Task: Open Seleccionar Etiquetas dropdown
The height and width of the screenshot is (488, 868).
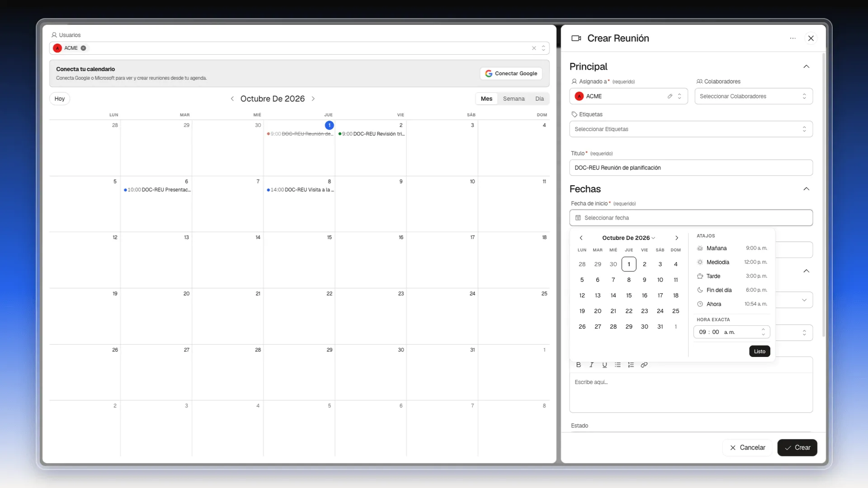Action: click(x=691, y=129)
